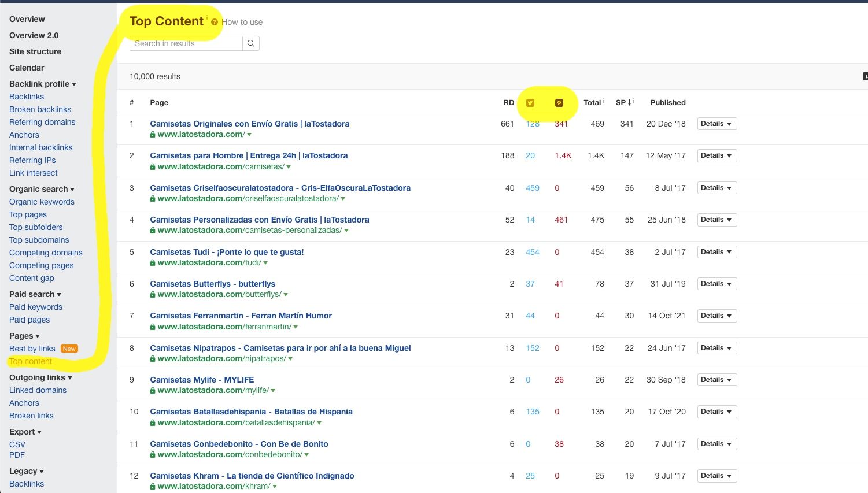Sort by SP column header
This screenshot has height=493, width=868.
(625, 102)
